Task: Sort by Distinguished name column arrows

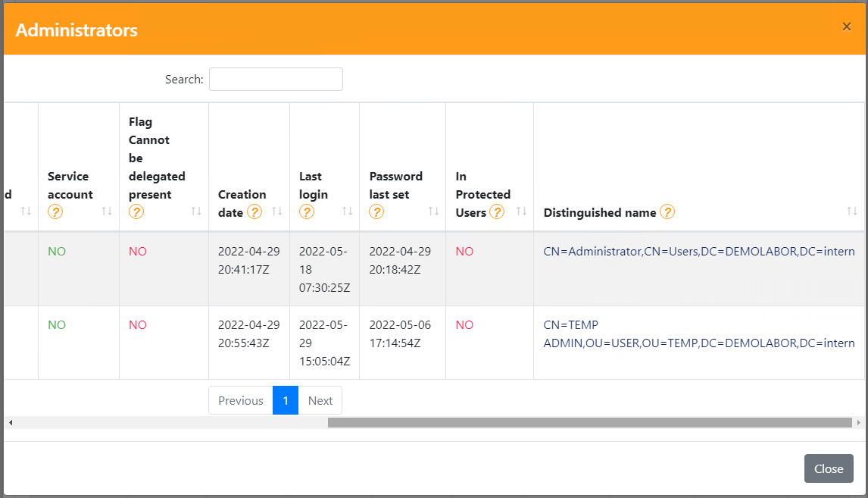Action: [852, 211]
